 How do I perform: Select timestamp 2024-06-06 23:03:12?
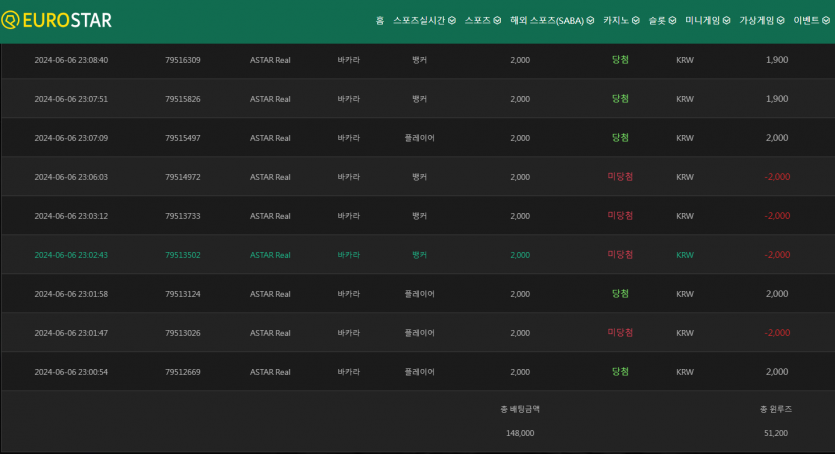click(71, 216)
